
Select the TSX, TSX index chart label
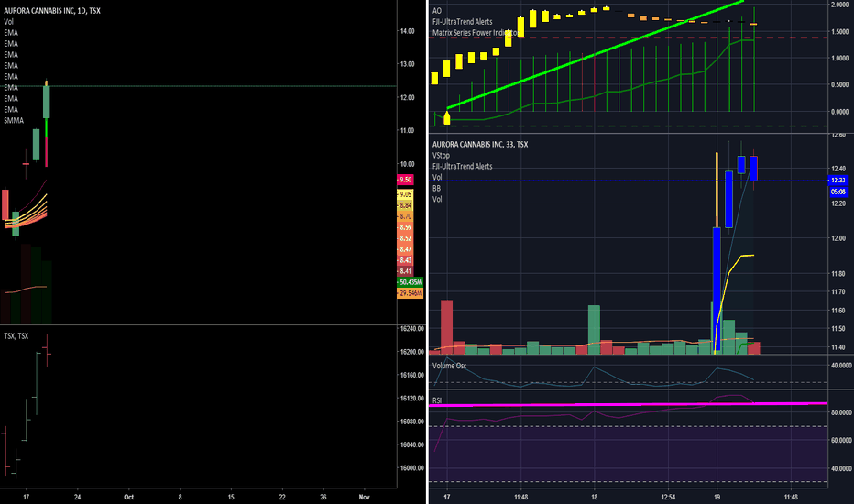(16, 336)
